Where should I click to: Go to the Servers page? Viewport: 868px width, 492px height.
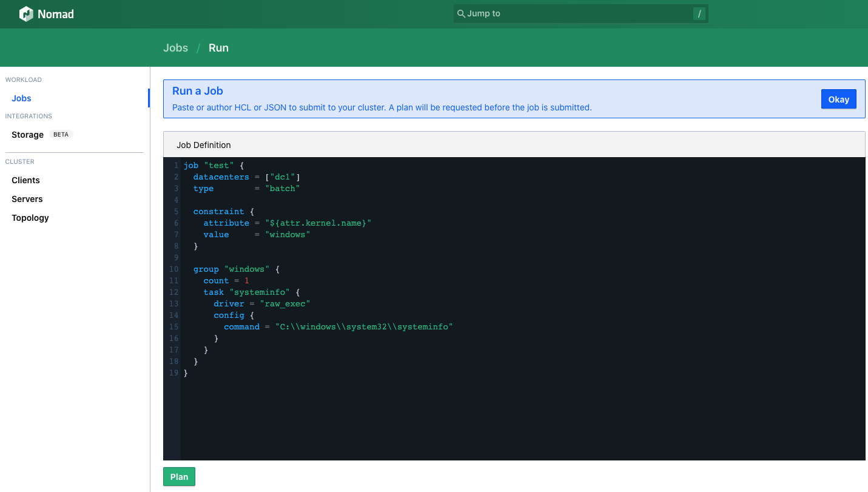coord(27,199)
